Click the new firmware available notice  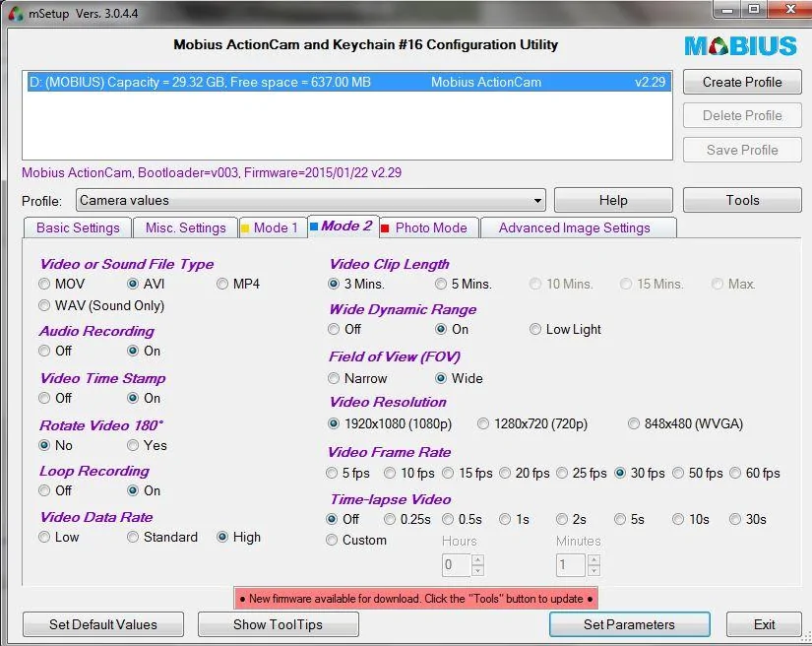pyautogui.click(x=415, y=599)
